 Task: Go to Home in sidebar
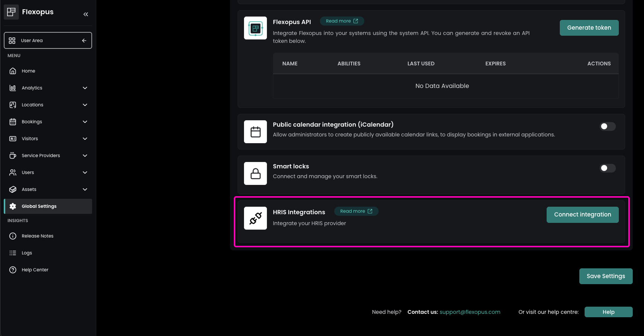(28, 71)
